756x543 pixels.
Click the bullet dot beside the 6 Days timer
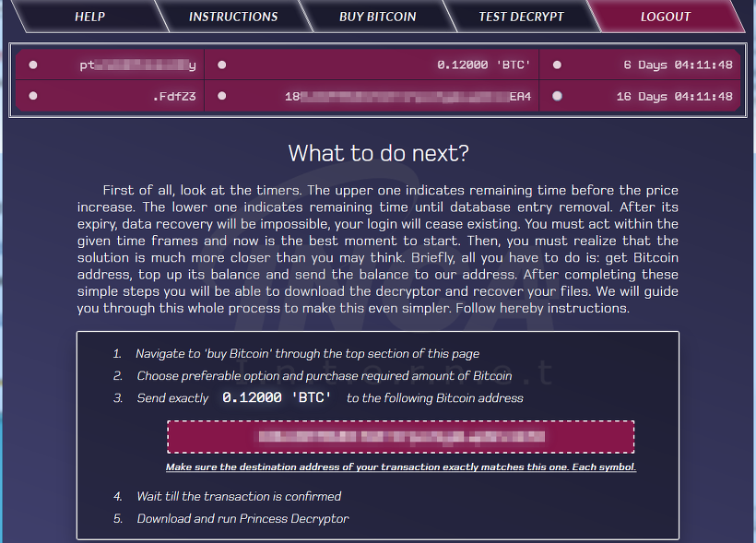[x=557, y=65]
